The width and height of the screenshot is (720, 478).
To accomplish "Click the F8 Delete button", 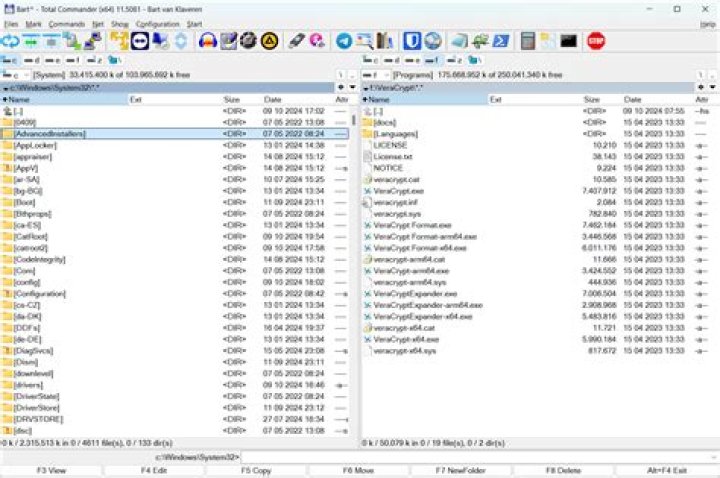I will tap(563, 471).
